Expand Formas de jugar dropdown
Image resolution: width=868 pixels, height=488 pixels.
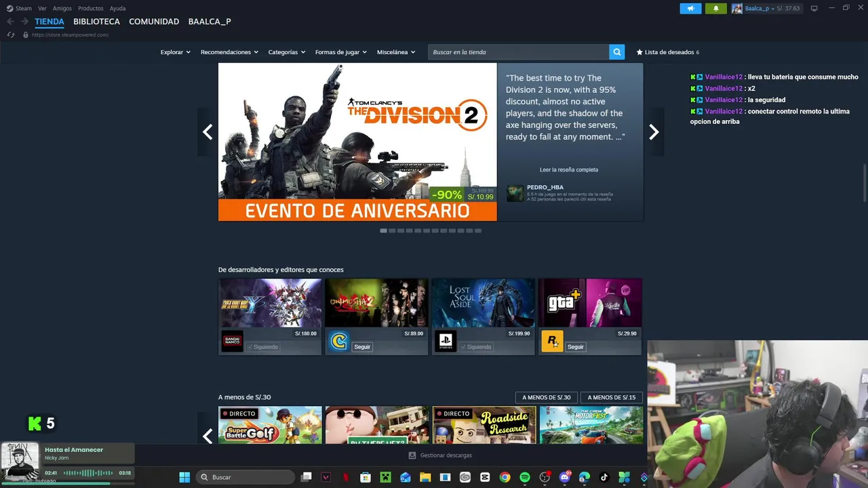tap(340, 52)
